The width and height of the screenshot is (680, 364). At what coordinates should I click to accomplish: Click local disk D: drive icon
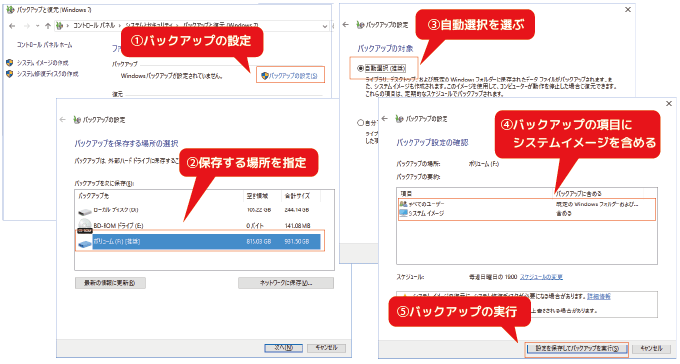(x=85, y=211)
